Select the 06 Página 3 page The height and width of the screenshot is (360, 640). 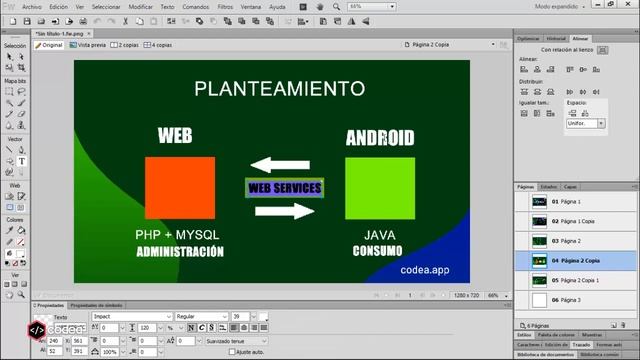tap(576, 300)
